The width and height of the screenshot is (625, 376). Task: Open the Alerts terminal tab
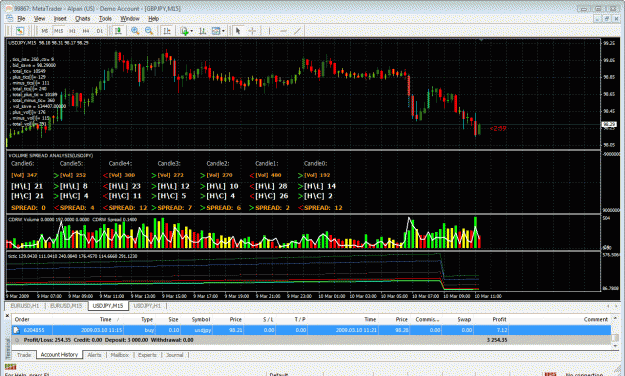tap(94, 354)
